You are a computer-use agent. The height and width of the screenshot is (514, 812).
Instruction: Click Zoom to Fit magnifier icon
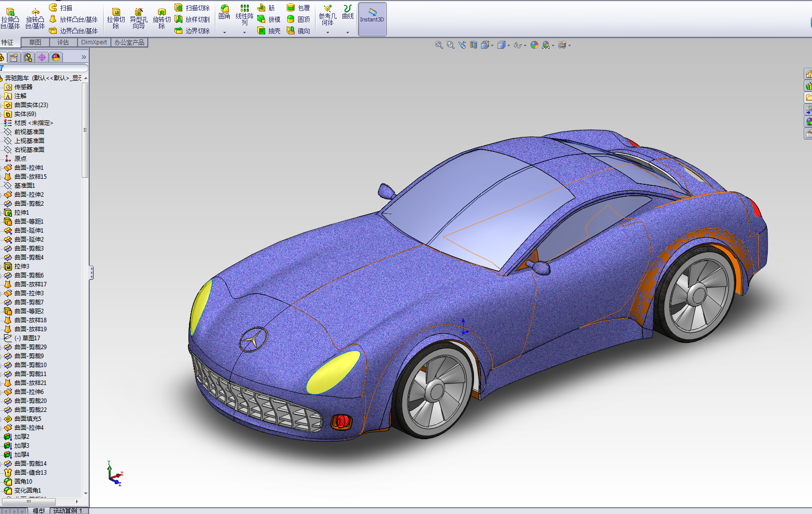[439, 45]
